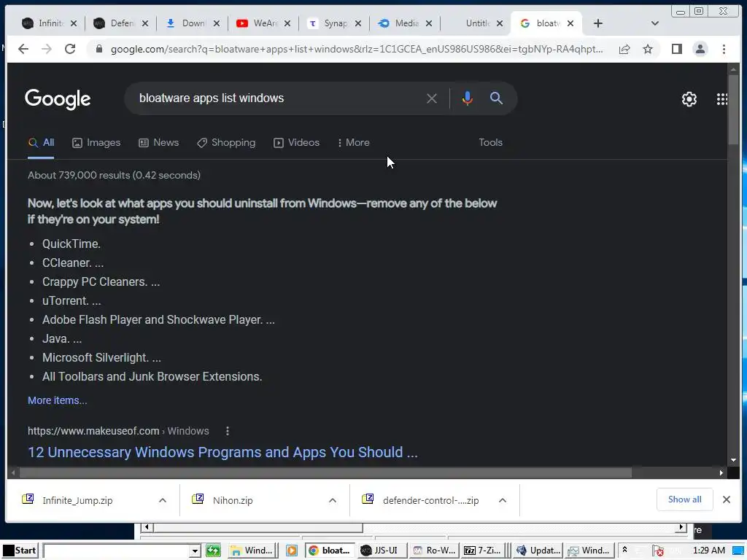Select the Videos search filter
Viewport: 747px width, 560px height.
tap(296, 142)
